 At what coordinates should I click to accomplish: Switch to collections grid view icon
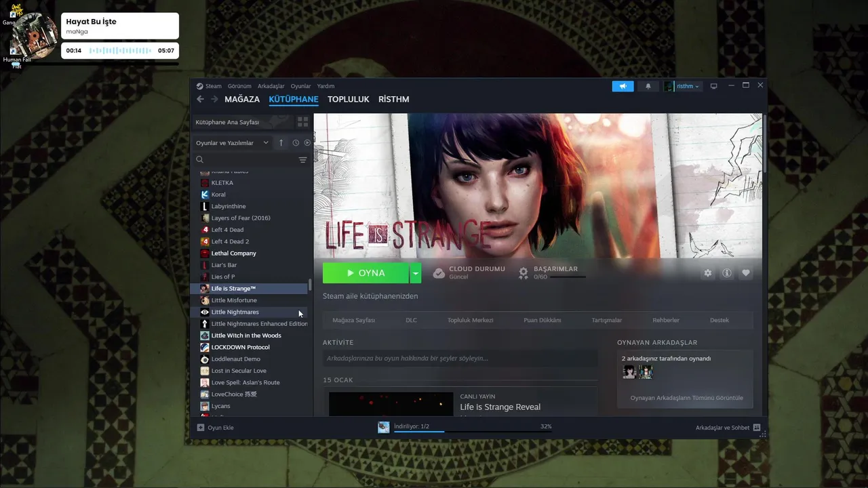[303, 122]
